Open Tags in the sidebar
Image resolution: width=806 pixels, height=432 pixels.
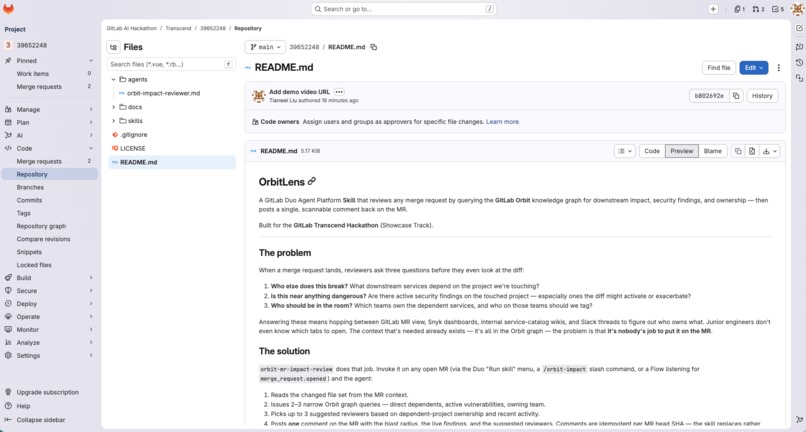coord(49,213)
